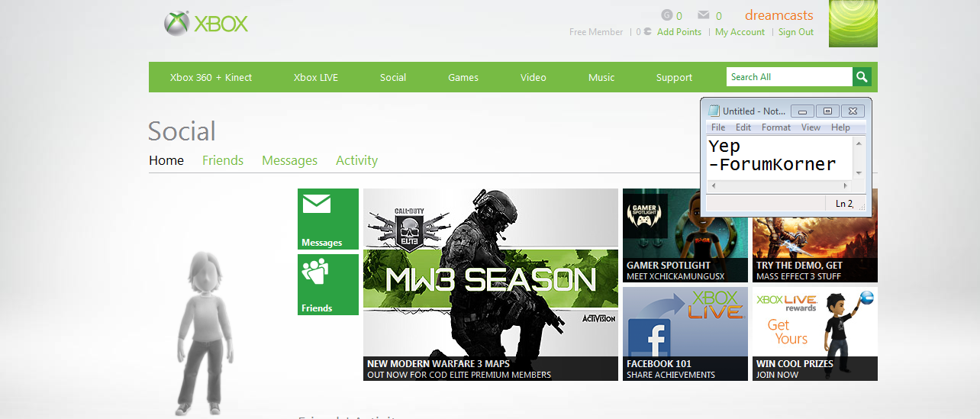The image size is (980, 419).
Task: Open Gamer Spotlight tile
Action: [x=685, y=235]
